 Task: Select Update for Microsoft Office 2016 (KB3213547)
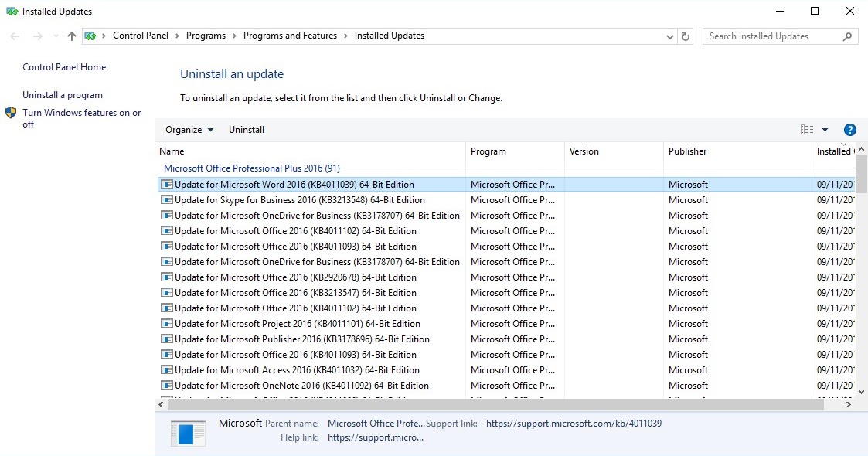(x=295, y=293)
